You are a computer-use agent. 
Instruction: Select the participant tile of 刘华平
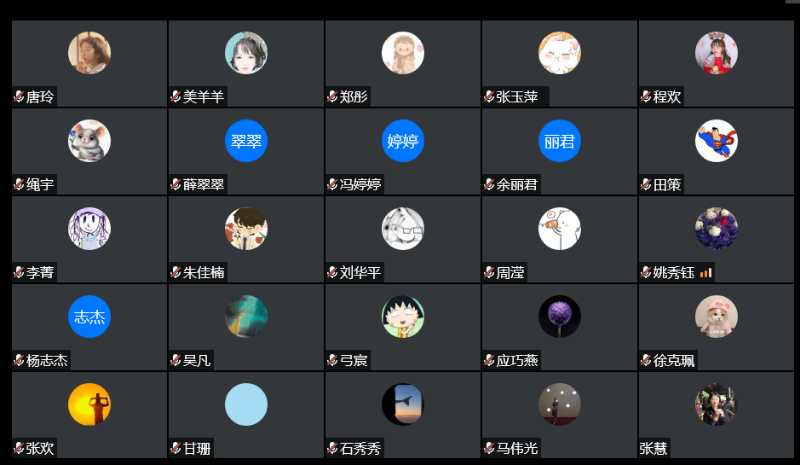(403, 239)
